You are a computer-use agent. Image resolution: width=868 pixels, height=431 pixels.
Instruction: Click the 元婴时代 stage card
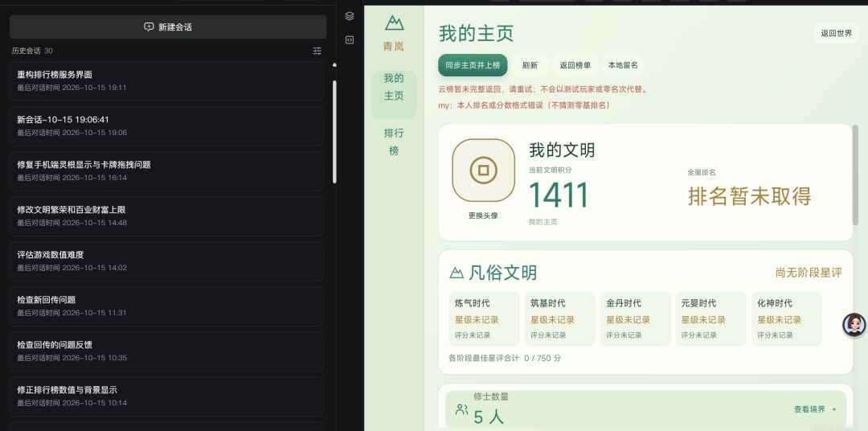[710, 319]
